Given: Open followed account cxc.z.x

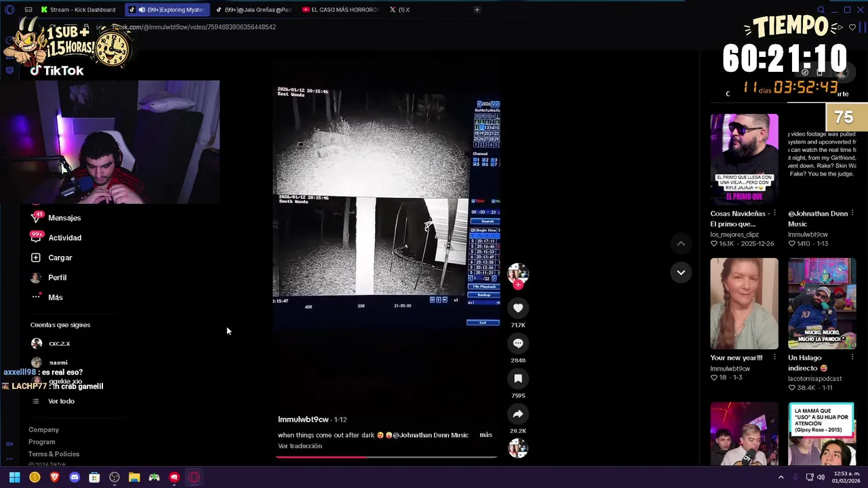Looking at the screenshot, I should pos(59,344).
